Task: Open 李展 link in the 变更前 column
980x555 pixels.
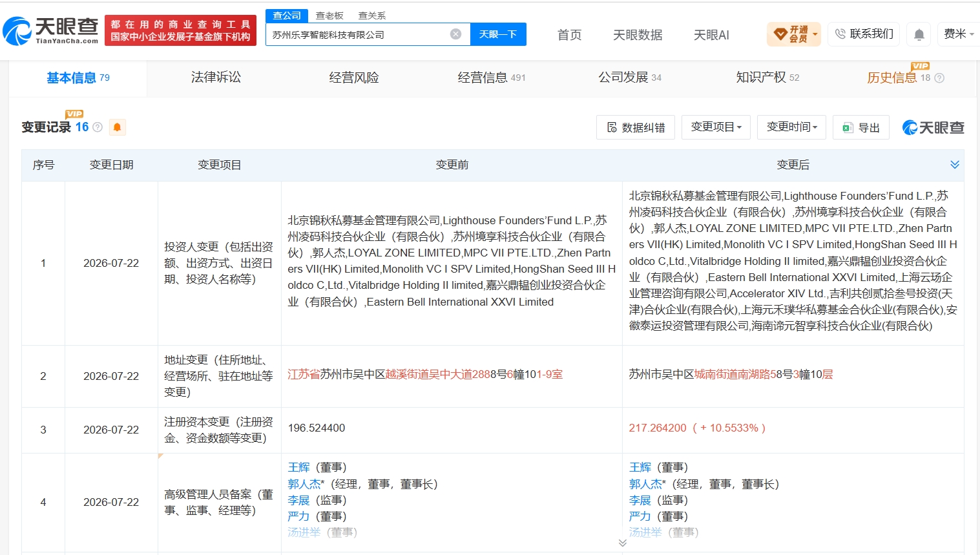Action: pyautogui.click(x=298, y=500)
